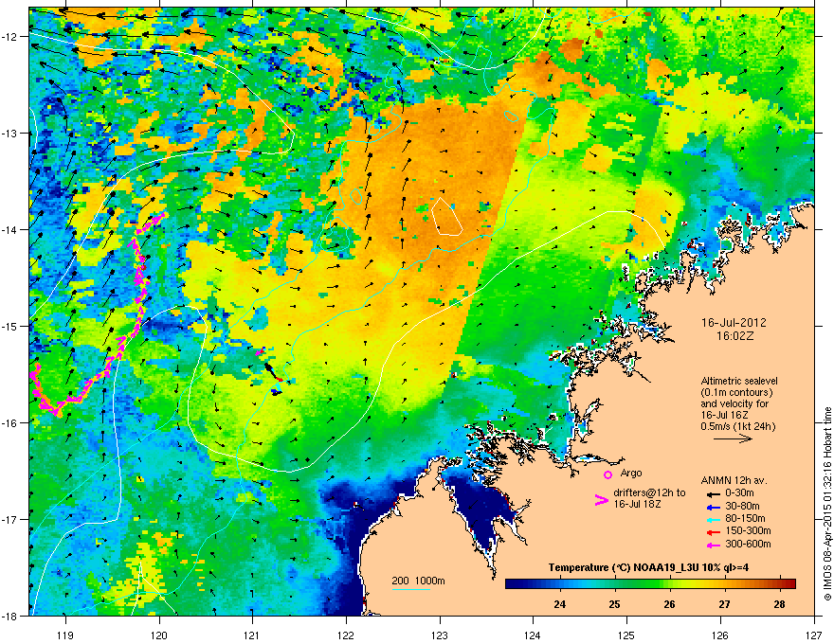Click the colorbar at the 25 degree green
The width and height of the screenshot is (834, 644).
pyautogui.click(x=615, y=583)
